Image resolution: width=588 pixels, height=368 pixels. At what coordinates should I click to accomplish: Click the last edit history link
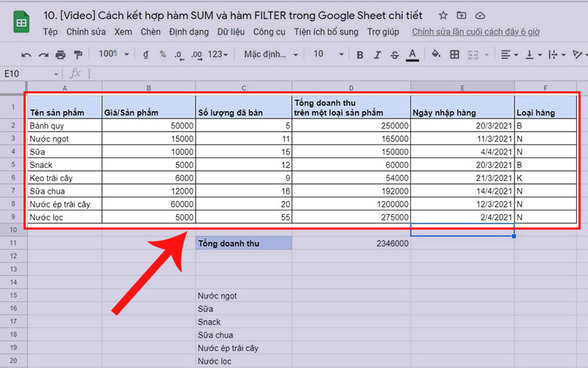tap(476, 32)
